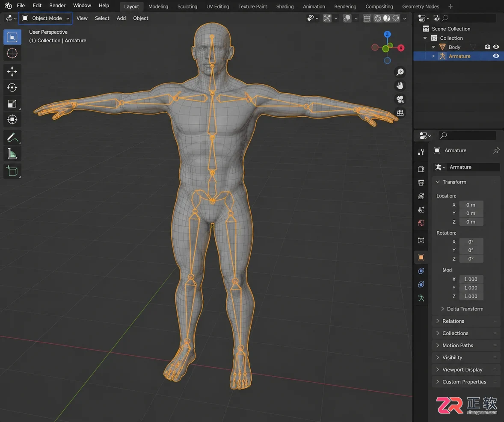Open the shading options dropdown arrow
The height and width of the screenshot is (422, 504).
[405, 19]
